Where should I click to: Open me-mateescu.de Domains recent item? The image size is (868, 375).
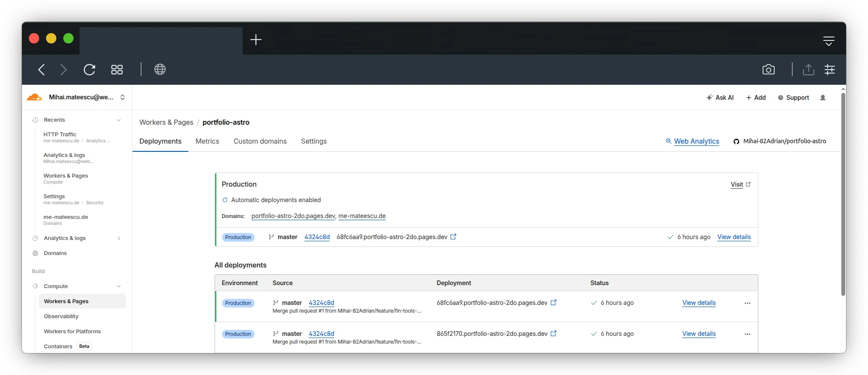click(x=66, y=220)
